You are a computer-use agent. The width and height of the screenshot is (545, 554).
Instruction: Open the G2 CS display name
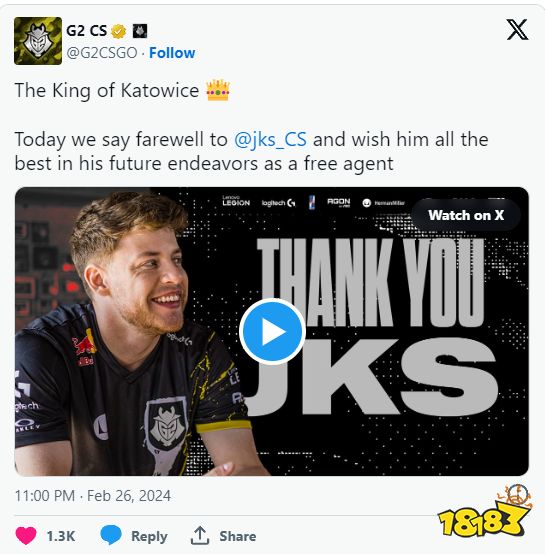87,31
